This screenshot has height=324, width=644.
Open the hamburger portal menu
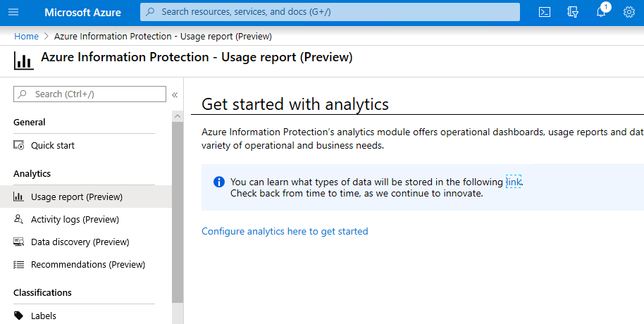pyautogui.click(x=13, y=12)
